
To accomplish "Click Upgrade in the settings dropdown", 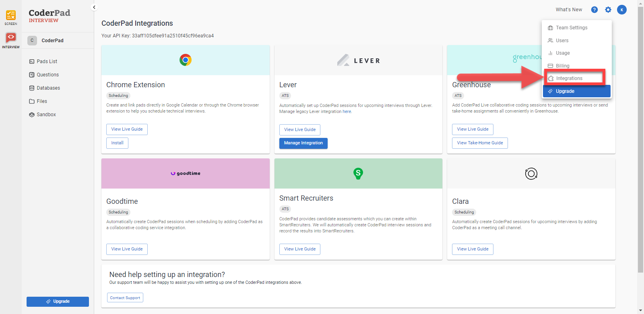I will tap(576, 91).
